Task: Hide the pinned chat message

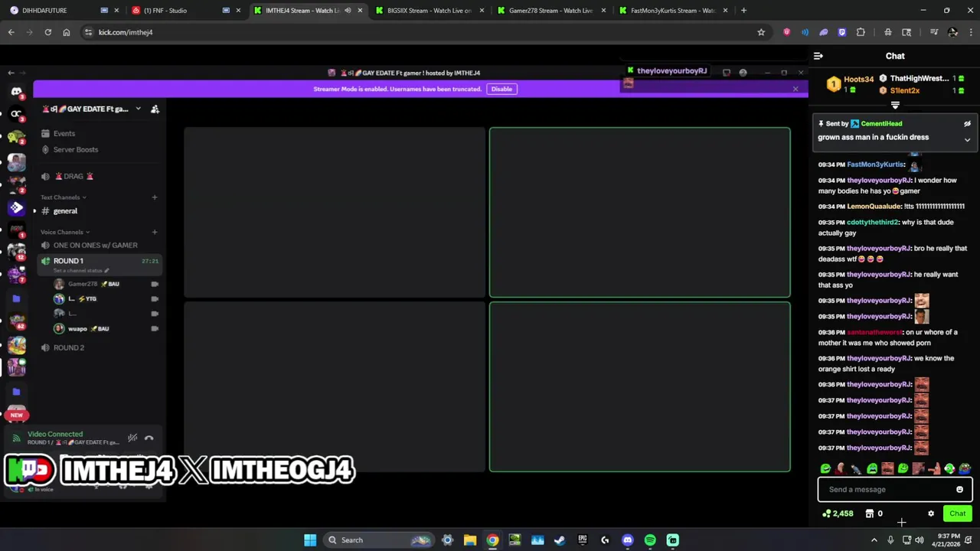Action: (967, 123)
